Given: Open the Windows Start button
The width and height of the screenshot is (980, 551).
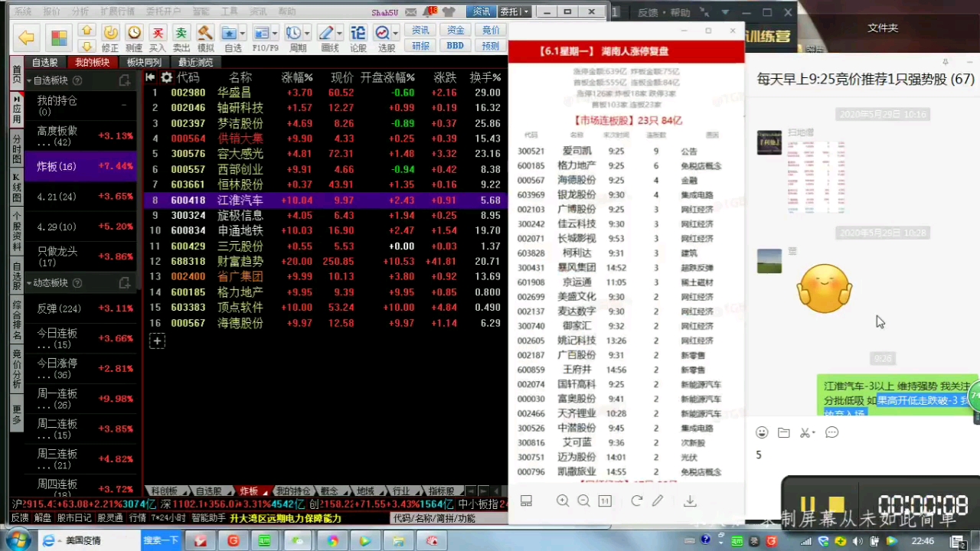Looking at the screenshot, I should (x=17, y=541).
